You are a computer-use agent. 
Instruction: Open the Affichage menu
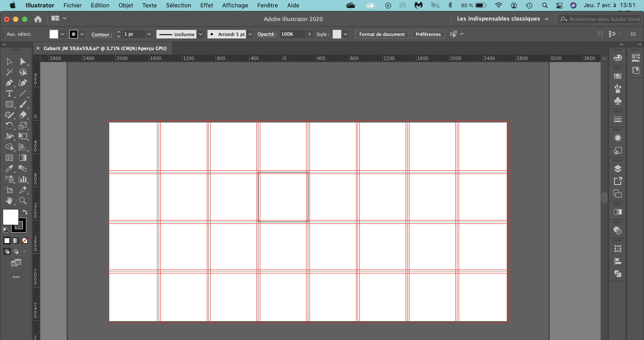pos(235,5)
